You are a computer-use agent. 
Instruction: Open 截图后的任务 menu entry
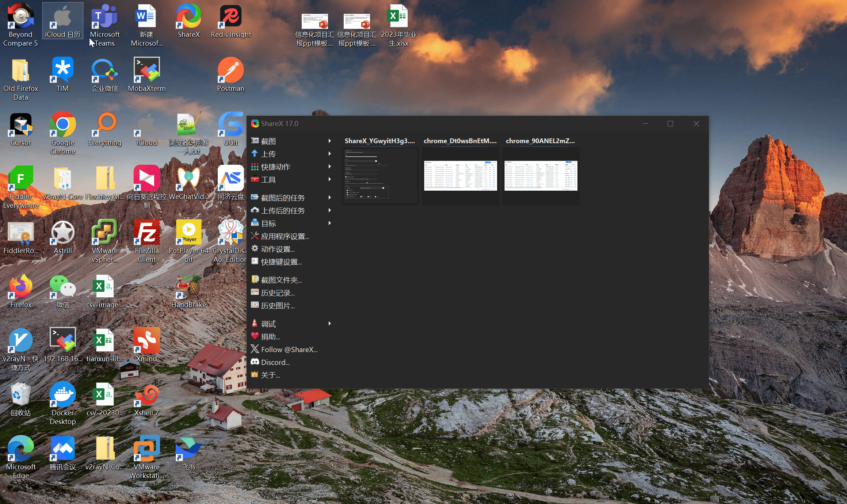(x=291, y=198)
